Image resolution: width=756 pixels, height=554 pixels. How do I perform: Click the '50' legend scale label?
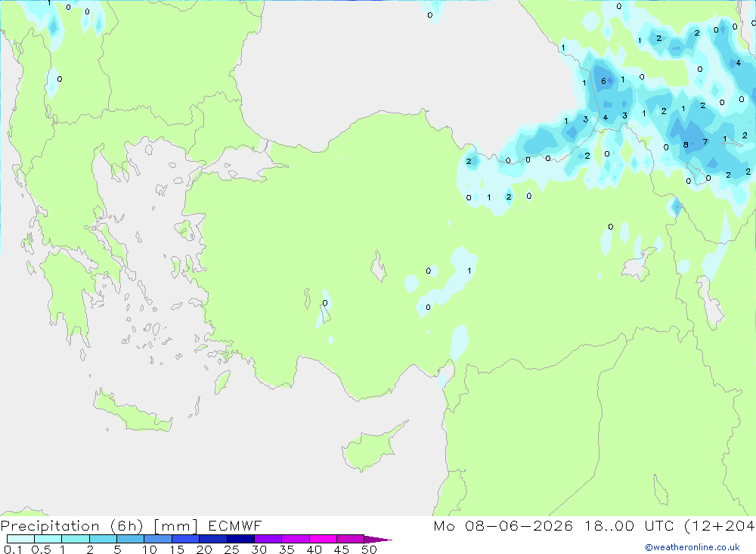369,549
